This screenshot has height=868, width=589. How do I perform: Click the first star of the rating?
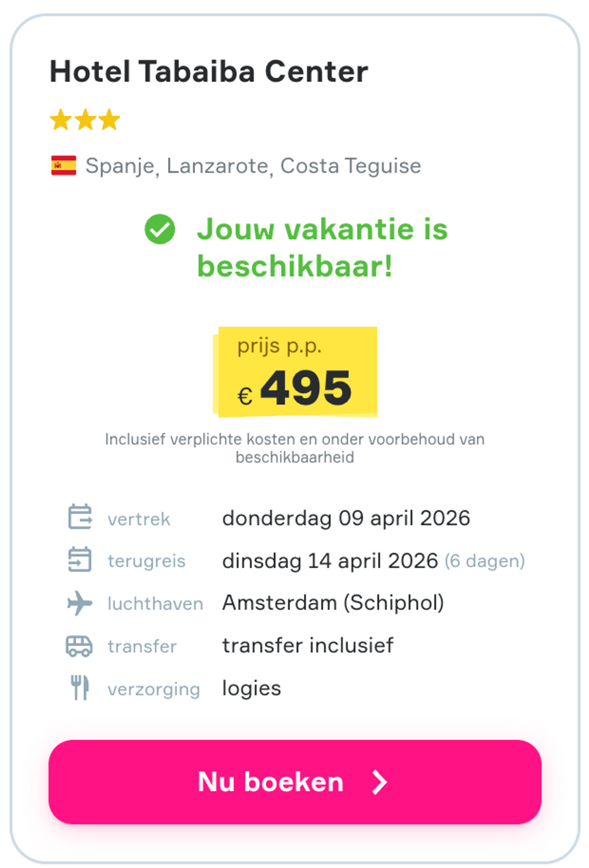coord(61,119)
